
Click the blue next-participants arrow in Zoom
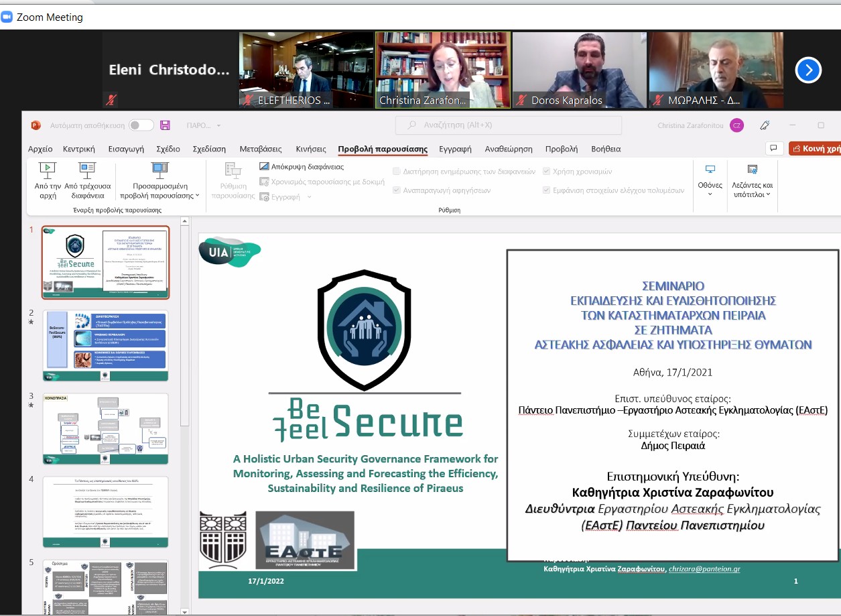coord(808,70)
